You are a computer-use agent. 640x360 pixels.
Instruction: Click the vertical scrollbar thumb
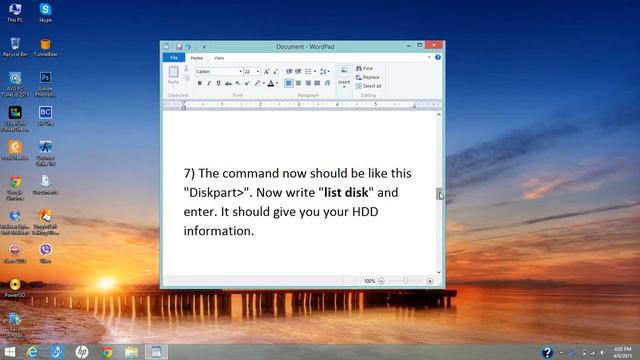click(x=439, y=194)
